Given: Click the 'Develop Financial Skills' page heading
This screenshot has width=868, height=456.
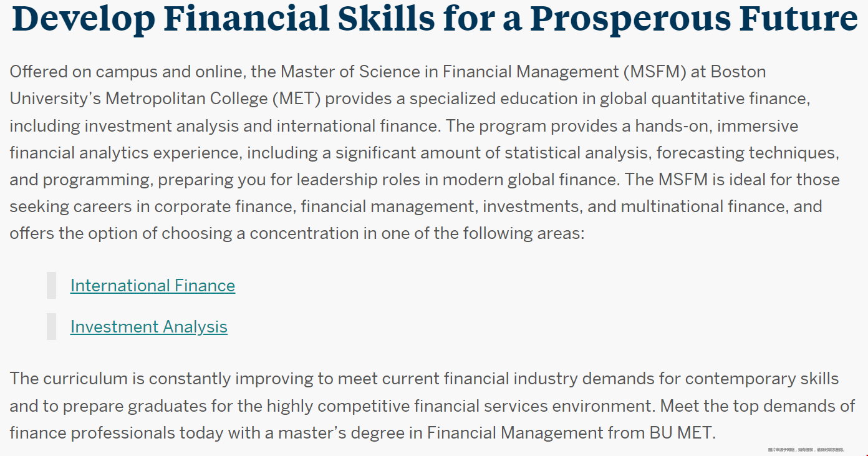Looking at the screenshot, I should click(x=435, y=19).
